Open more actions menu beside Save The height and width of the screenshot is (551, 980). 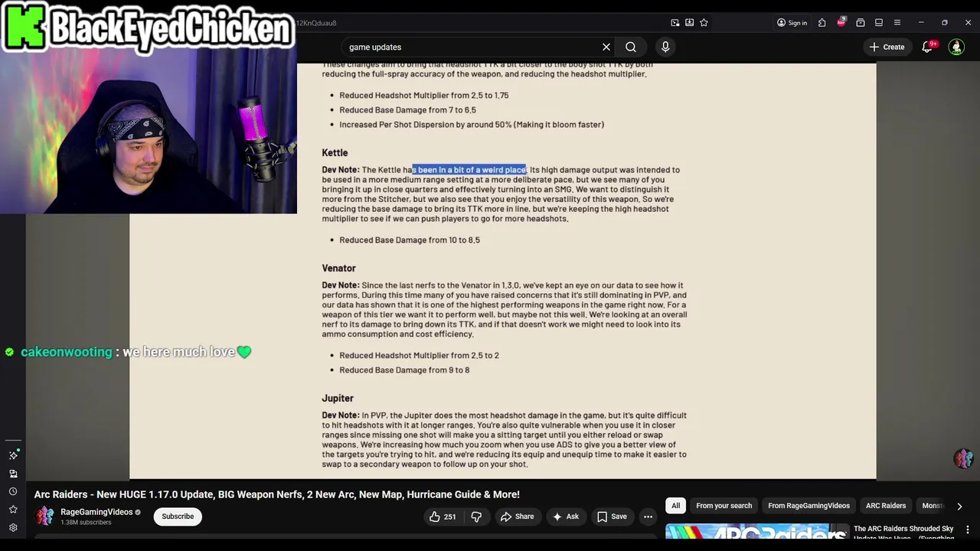point(648,517)
